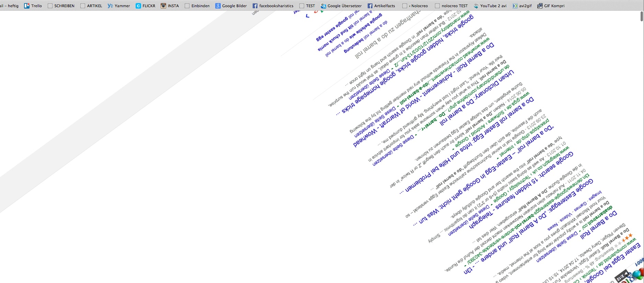Expand the arrow after the praxistipps.chip.de URL

pyautogui.click(x=498, y=158)
